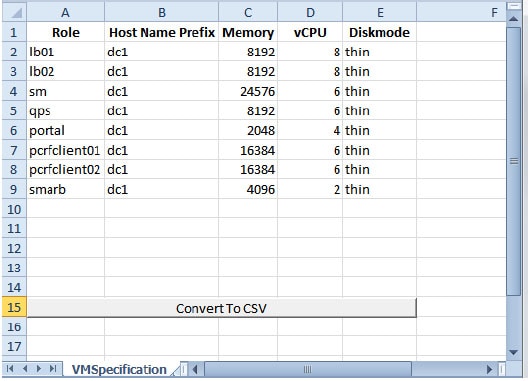Select row 1 header

point(14,32)
